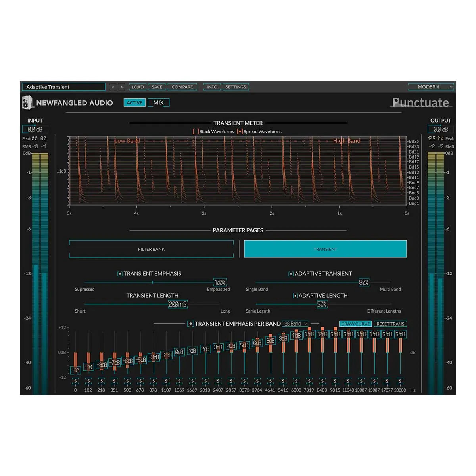The image size is (476, 476).
Task: Open the 26 Band dropdown
Action: click(x=294, y=324)
